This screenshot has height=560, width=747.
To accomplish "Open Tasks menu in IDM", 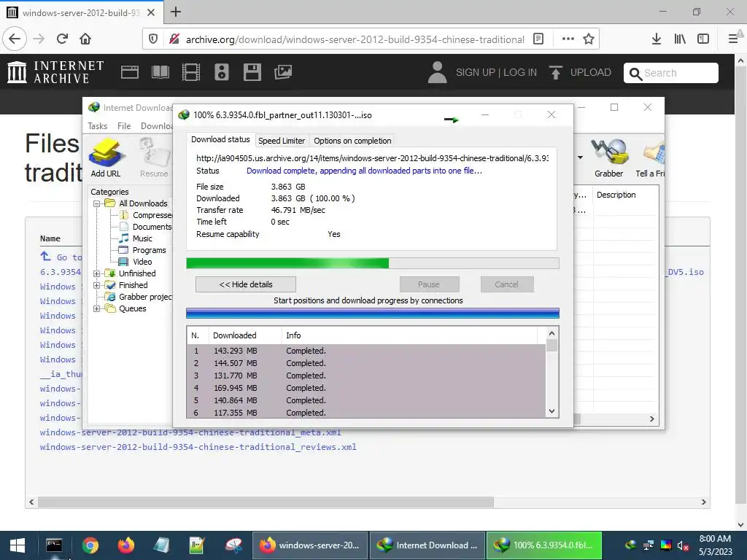I will point(97,125).
